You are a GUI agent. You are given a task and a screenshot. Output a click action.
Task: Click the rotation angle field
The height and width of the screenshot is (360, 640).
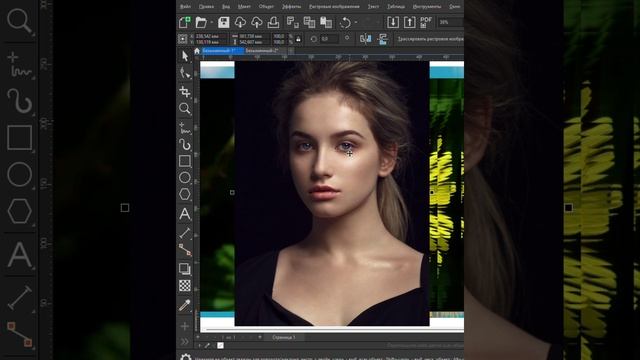329,39
